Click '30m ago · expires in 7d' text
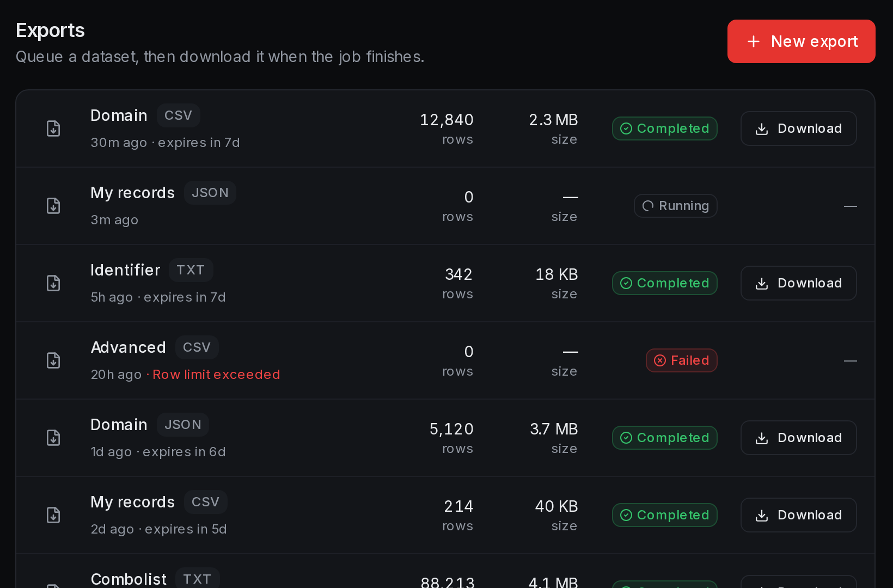 pyautogui.click(x=165, y=143)
